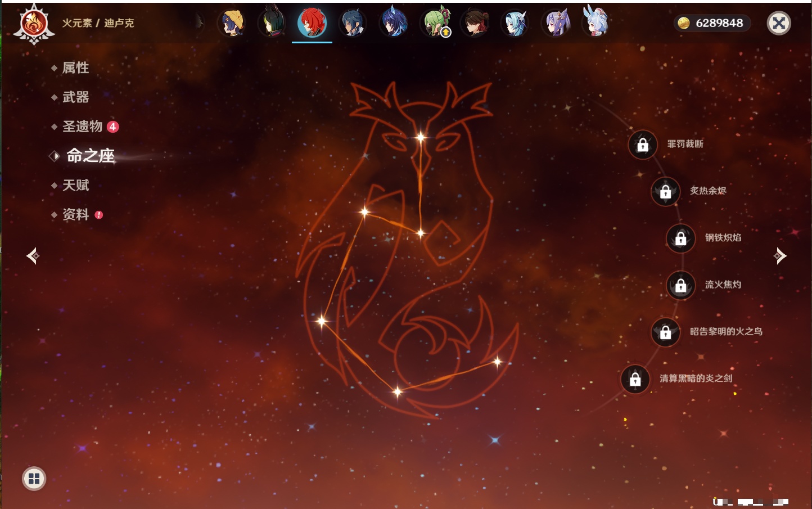Go to previous character with left arrow
Viewport: 812px width, 509px height.
(x=33, y=256)
